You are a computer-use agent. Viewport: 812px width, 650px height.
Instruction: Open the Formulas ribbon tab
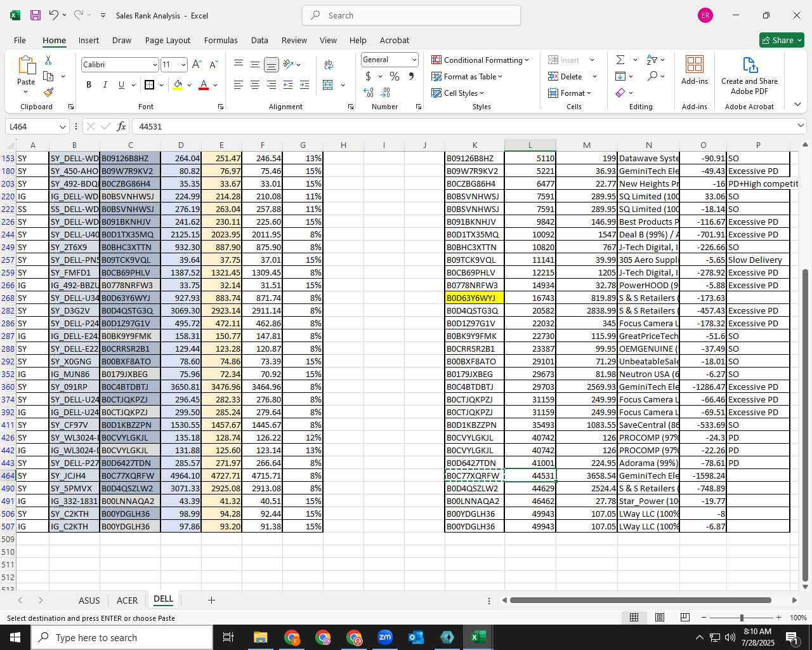click(x=221, y=40)
